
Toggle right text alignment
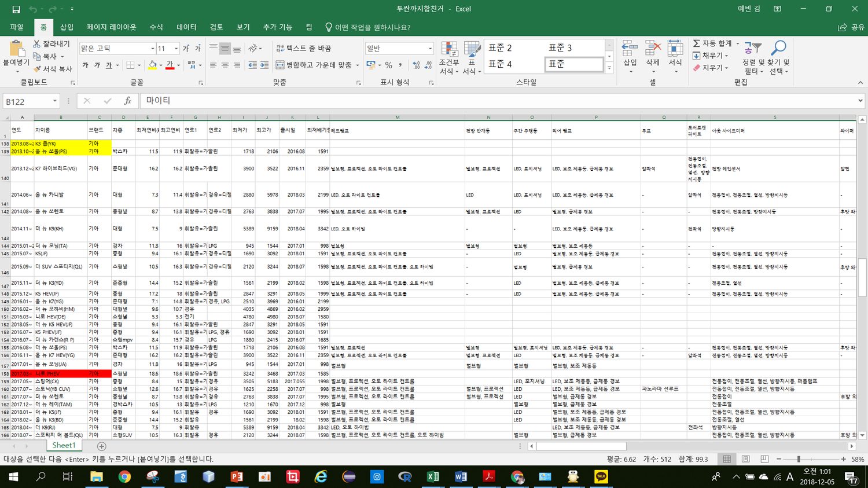(x=237, y=65)
